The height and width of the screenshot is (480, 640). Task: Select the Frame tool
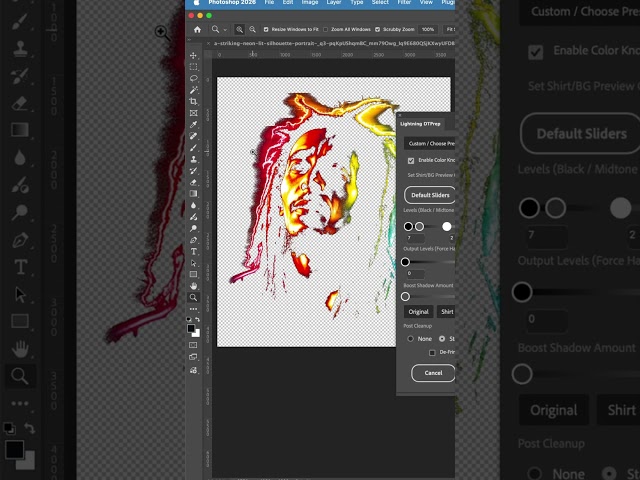(x=193, y=113)
